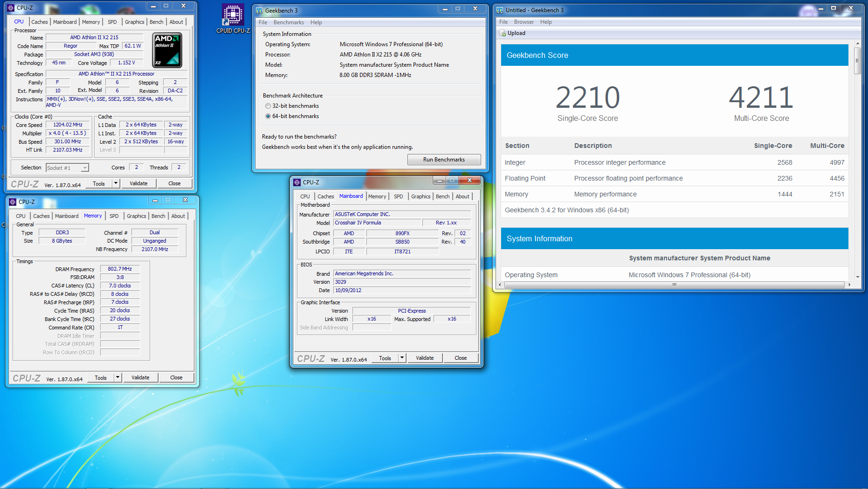Viewport: 868px width, 489px height.
Task: Click Close button in top CPU-Z window
Action: point(174,183)
